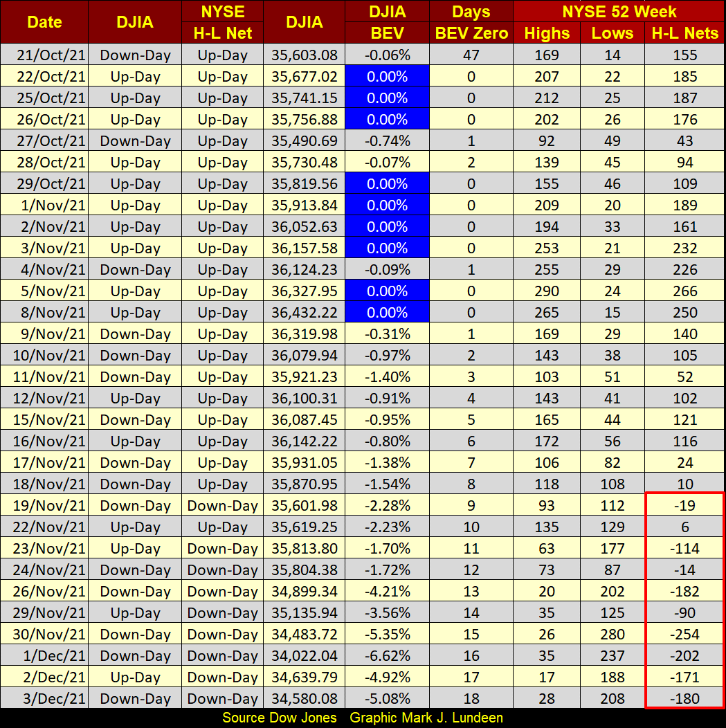Click the -6.62% BEV cell

(x=388, y=656)
